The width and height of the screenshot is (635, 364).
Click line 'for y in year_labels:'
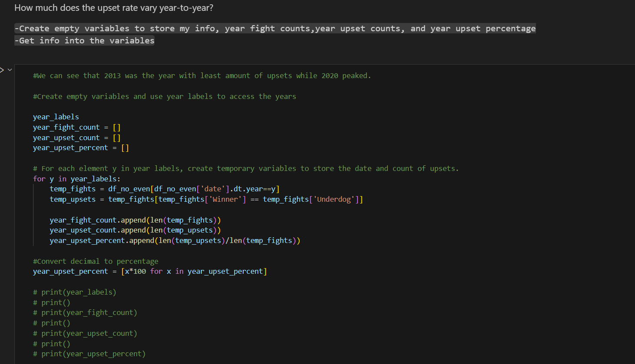point(77,179)
